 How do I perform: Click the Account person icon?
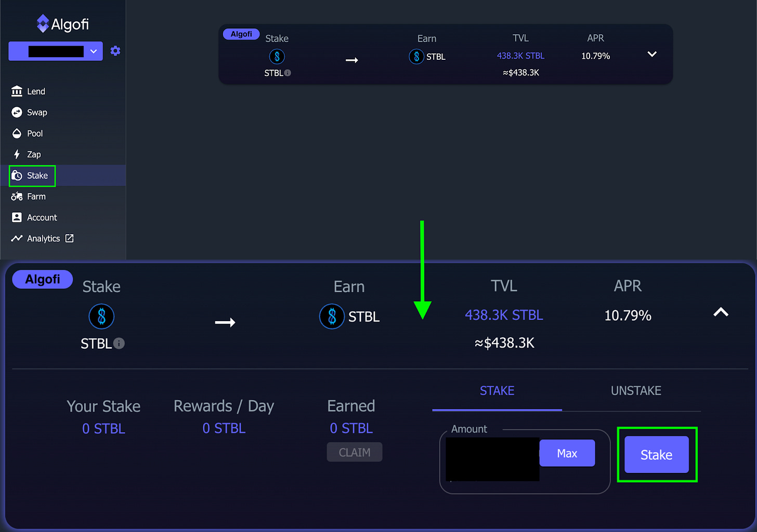pos(17,218)
